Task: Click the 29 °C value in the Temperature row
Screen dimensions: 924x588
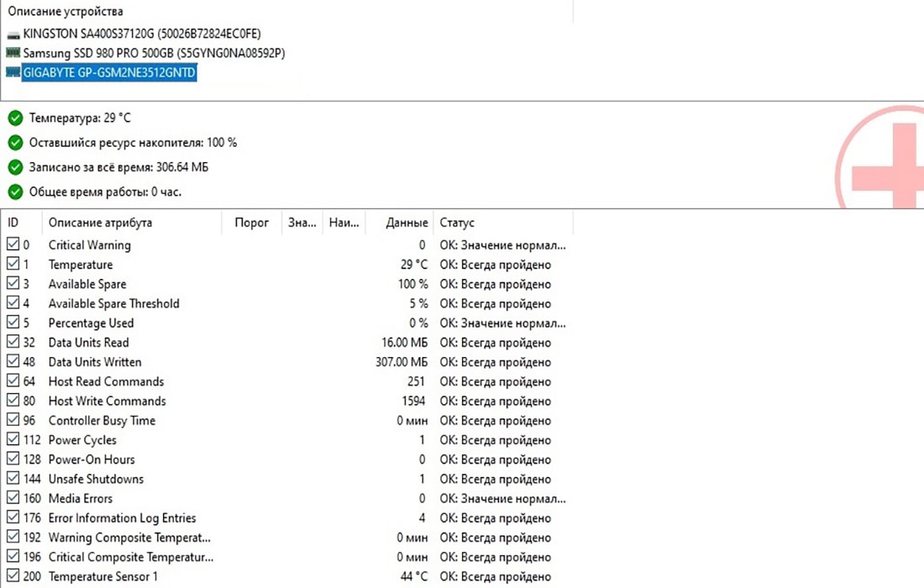Action: tap(413, 265)
